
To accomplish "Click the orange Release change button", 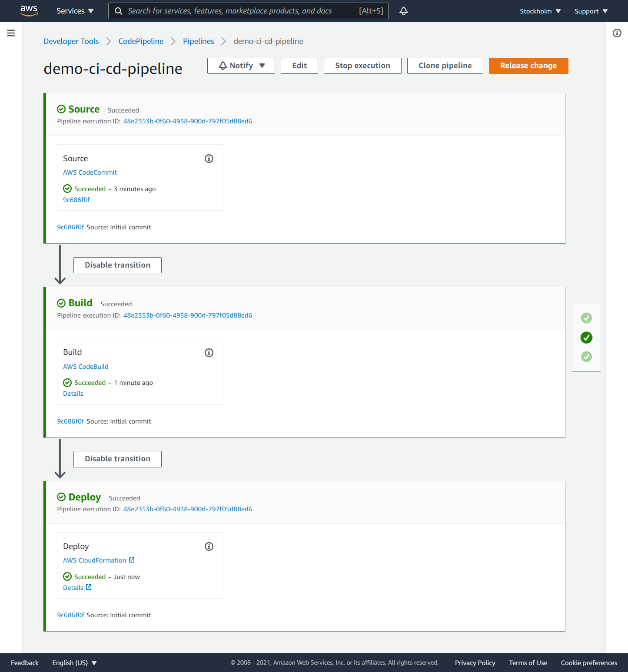I will click(528, 66).
